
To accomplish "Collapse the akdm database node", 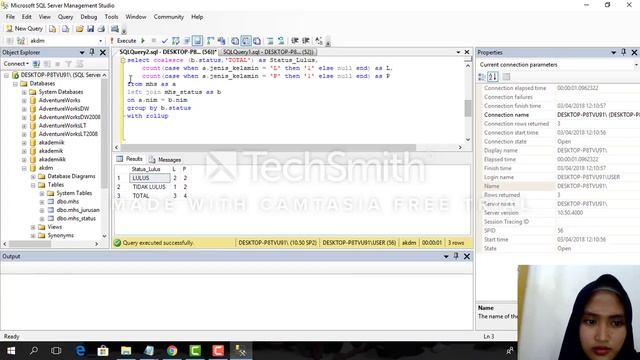I will coord(24,168).
